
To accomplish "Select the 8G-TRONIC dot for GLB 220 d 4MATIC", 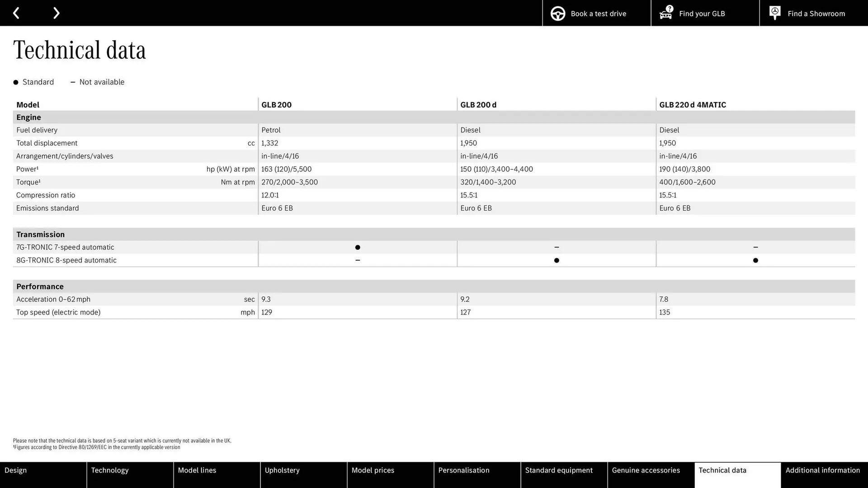I will (x=755, y=260).
